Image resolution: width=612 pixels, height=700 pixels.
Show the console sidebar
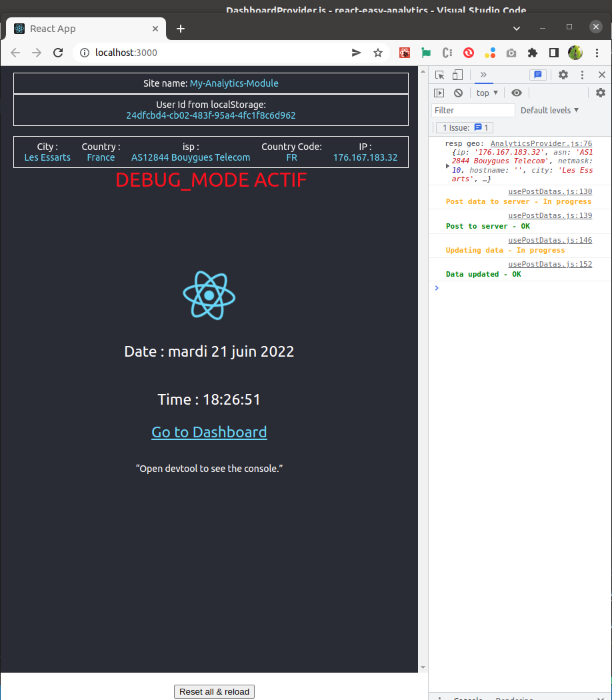439,93
